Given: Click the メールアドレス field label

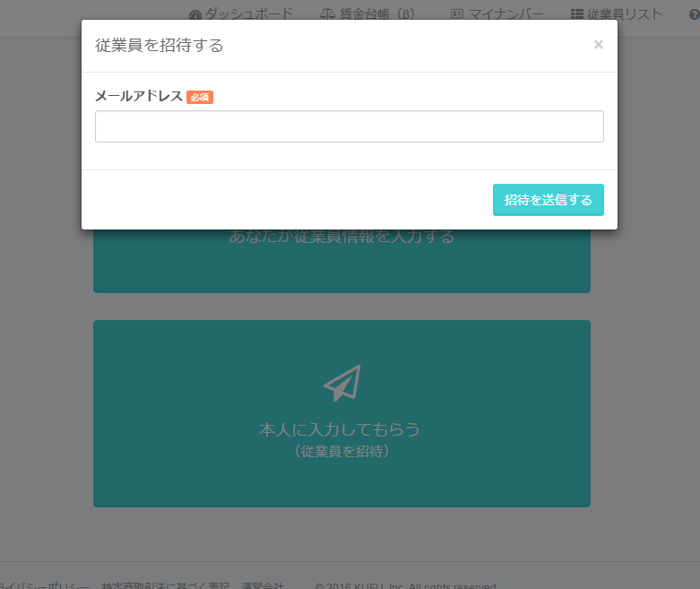Looking at the screenshot, I should (139, 96).
